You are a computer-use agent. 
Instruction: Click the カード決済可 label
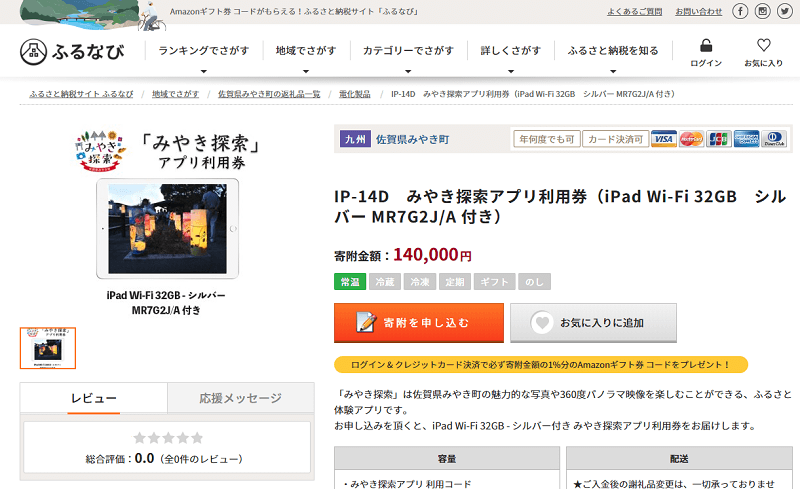click(615, 139)
